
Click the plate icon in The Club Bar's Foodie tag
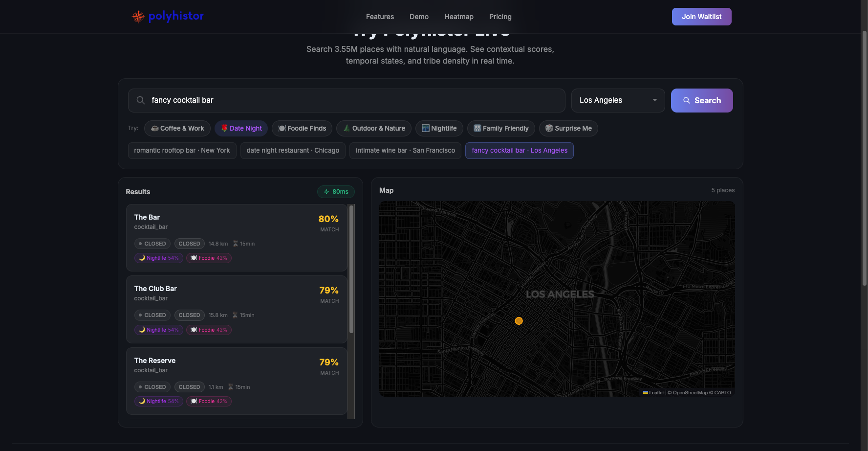coord(194,330)
